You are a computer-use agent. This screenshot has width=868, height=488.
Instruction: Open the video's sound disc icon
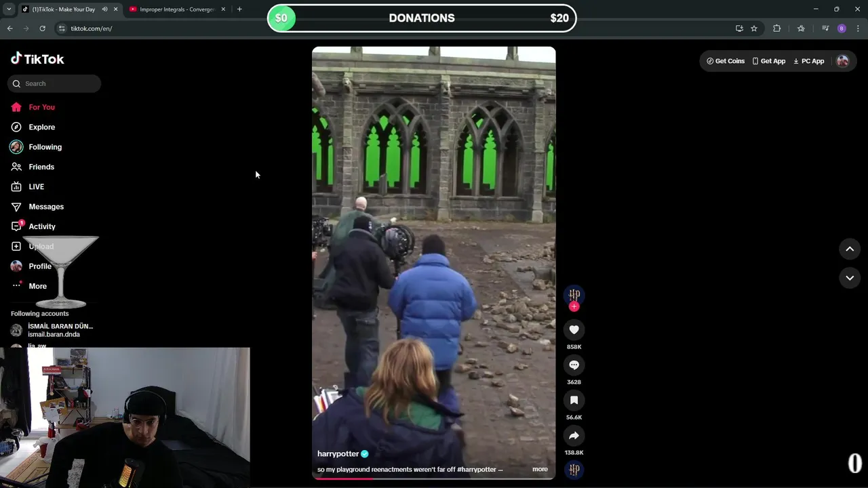[574, 469]
